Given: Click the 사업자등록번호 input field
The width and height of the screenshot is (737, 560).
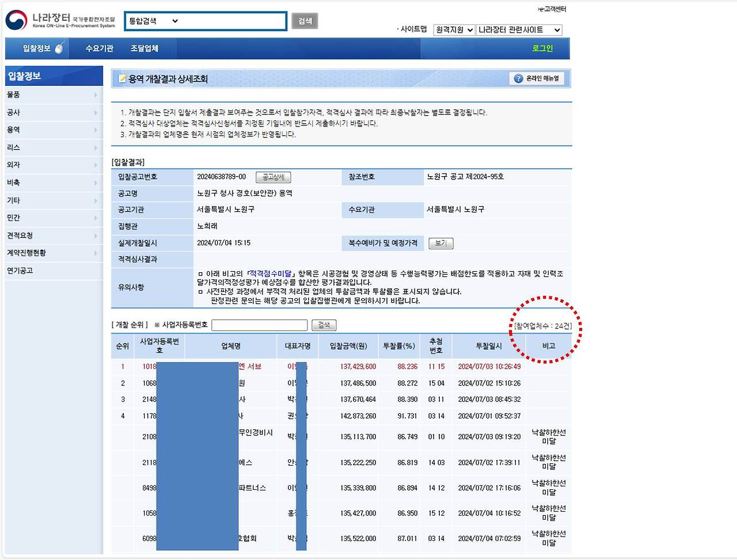Looking at the screenshot, I should click(x=259, y=325).
